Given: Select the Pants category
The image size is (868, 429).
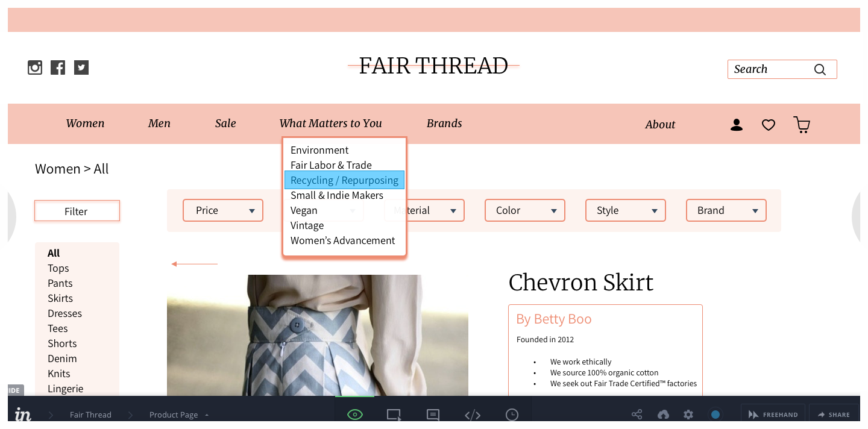Looking at the screenshot, I should coord(60,283).
